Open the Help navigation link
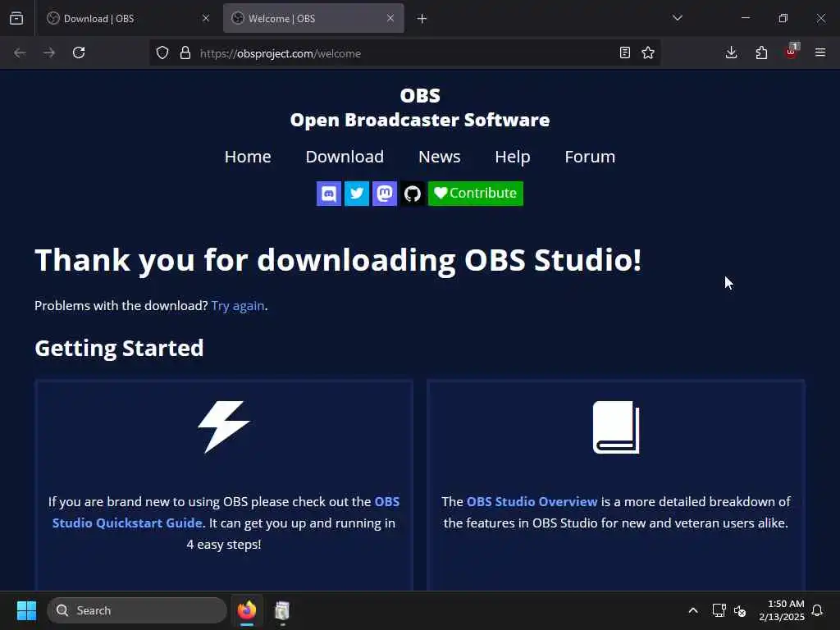 [x=512, y=157]
